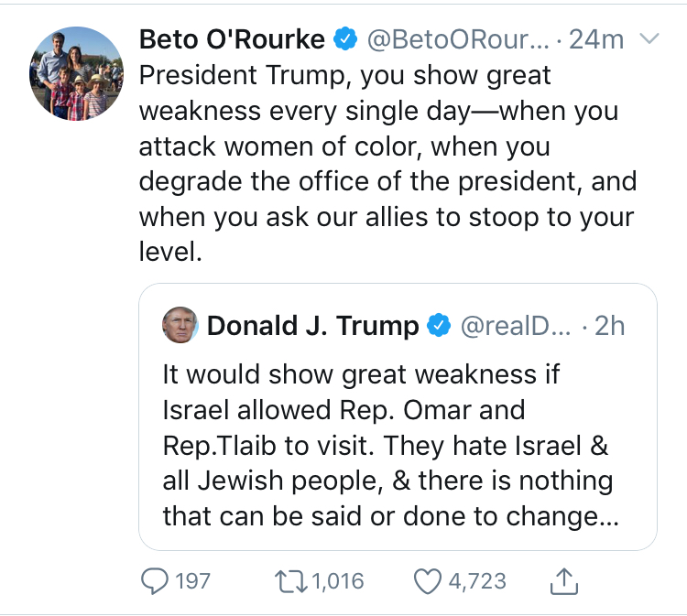Click Beto O'Rourke's verified badge
The image size is (687, 616).
[345, 39]
